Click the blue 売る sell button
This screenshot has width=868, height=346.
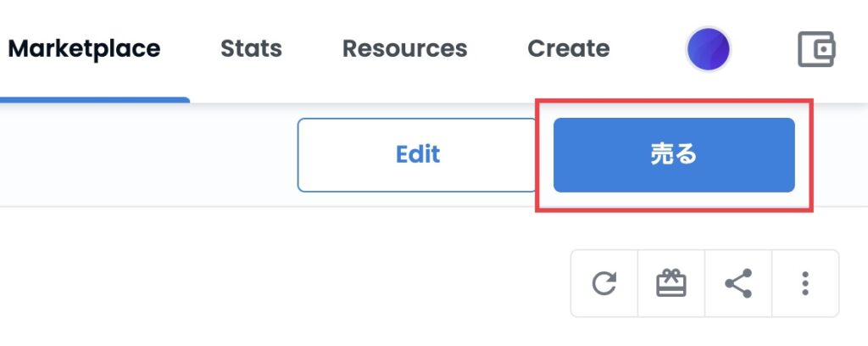[x=674, y=155]
